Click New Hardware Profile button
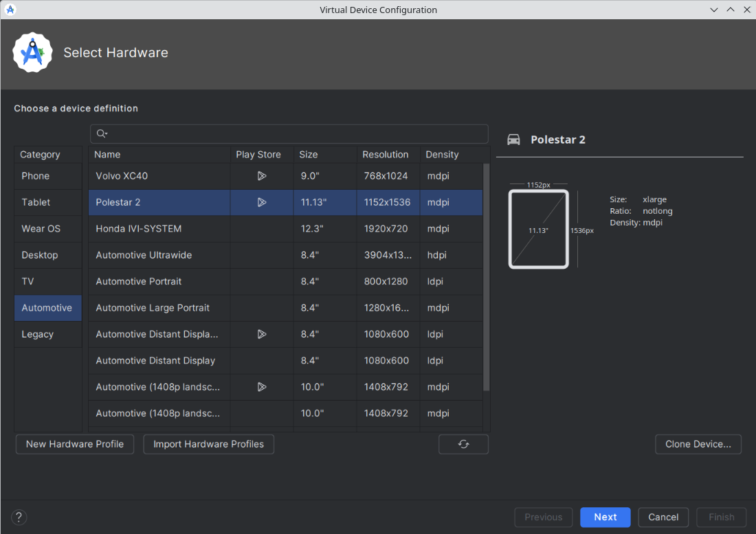756x534 pixels. (x=75, y=444)
